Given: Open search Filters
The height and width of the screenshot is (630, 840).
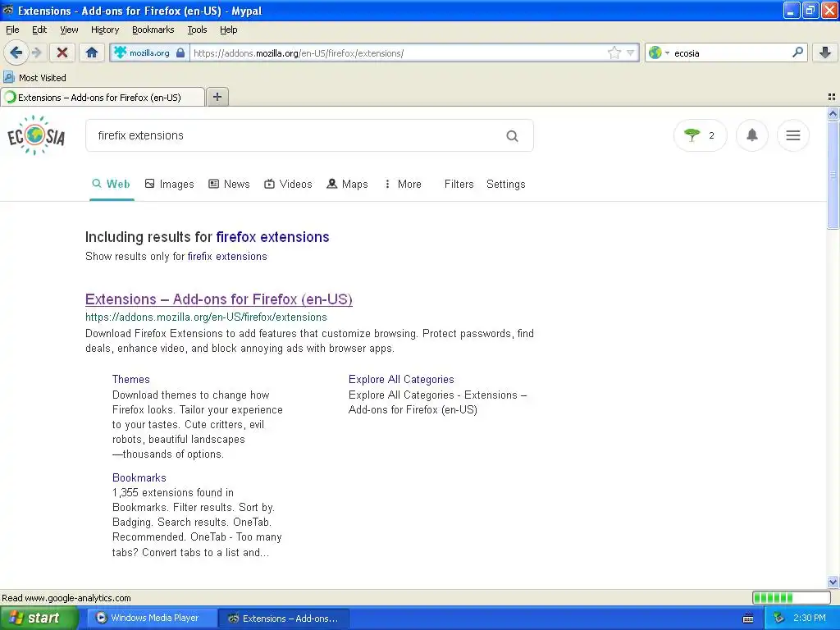Looking at the screenshot, I should (x=459, y=185).
